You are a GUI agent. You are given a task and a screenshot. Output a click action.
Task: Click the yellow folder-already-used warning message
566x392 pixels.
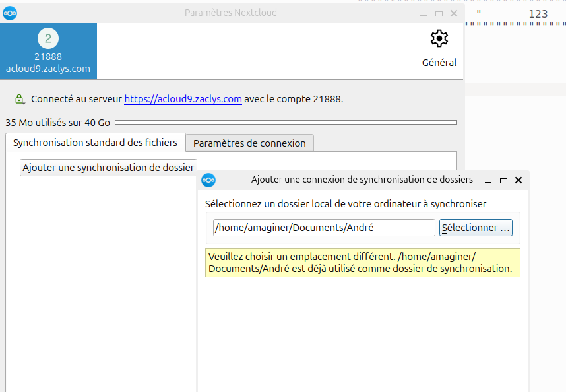click(362, 263)
